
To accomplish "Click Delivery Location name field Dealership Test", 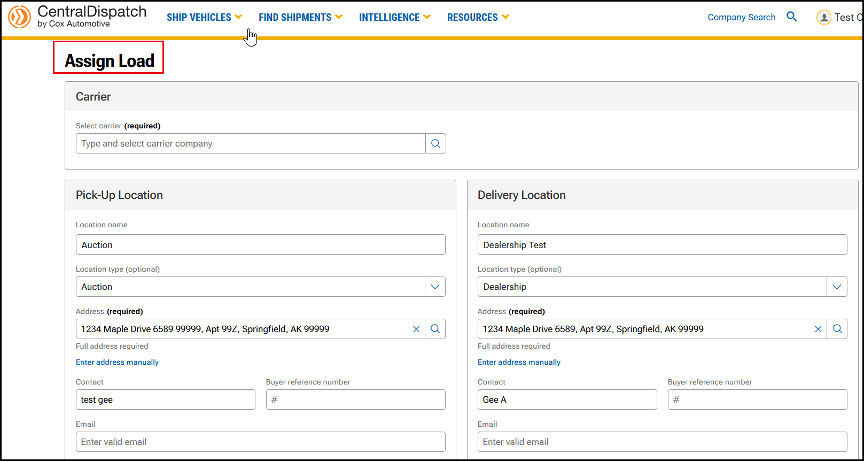I will point(662,244).
